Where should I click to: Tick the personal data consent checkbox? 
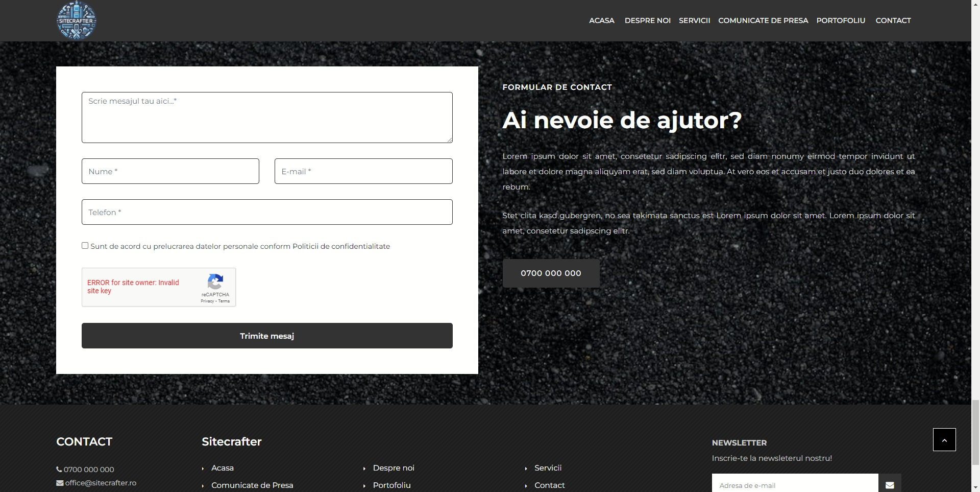coord(85,246)
